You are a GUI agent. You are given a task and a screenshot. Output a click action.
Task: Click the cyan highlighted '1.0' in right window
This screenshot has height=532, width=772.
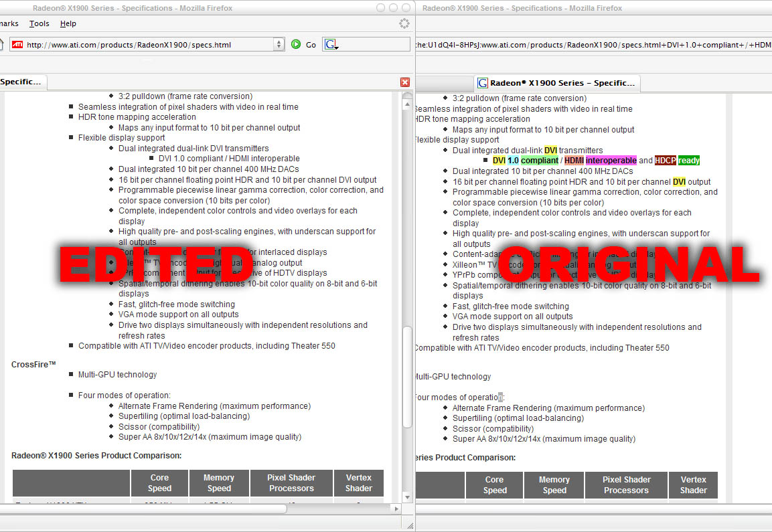513,161
